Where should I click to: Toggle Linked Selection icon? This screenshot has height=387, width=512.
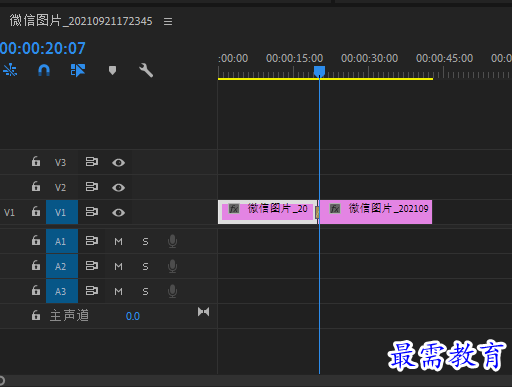78,70
